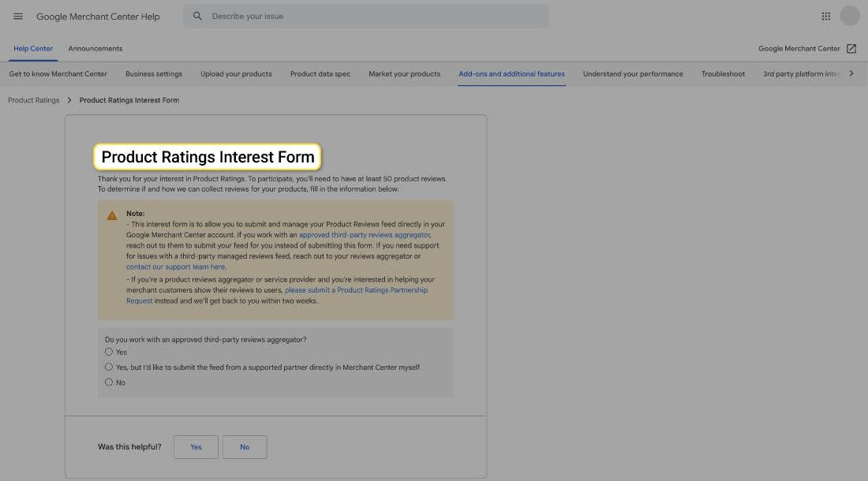The image size is (868, 481).
Task: Click the warning triangle icon in the note
Action: [x=112, y=215]
